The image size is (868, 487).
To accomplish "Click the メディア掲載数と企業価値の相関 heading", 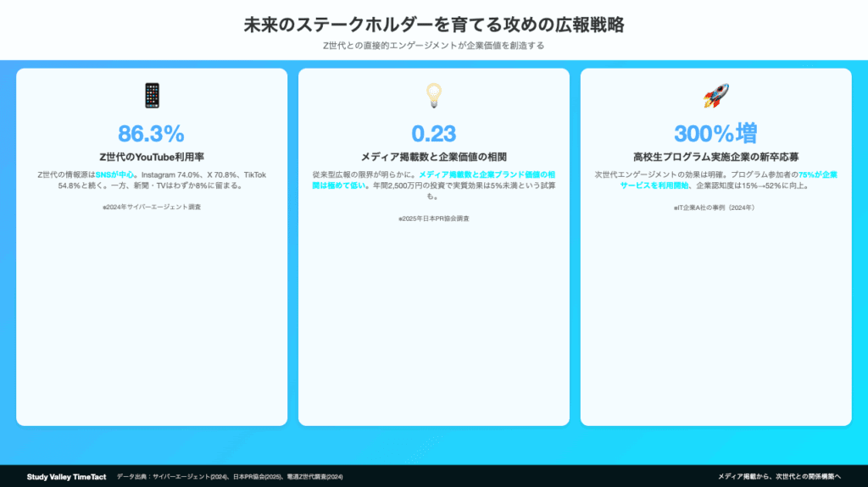I will click(433, 157).
